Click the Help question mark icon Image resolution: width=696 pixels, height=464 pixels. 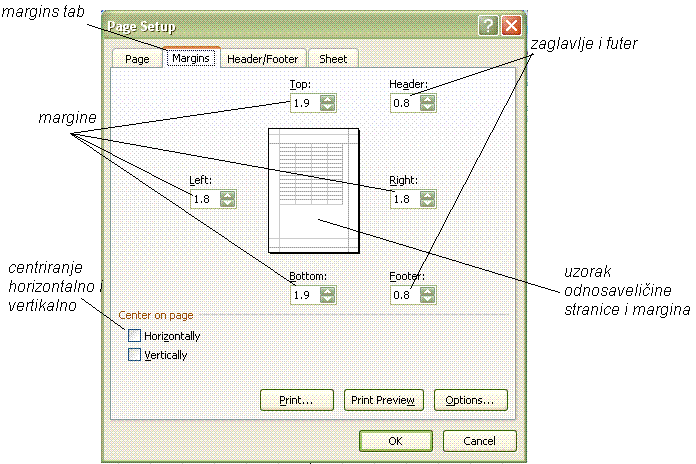[x=488, y=27]
